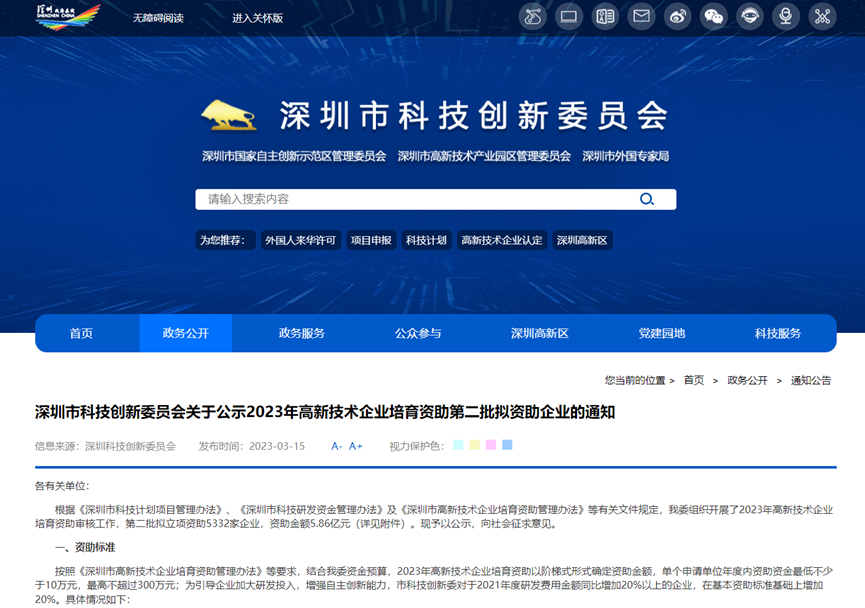Decrease font size with A- button
The image size is (865, 608).
tap(337, 446)
